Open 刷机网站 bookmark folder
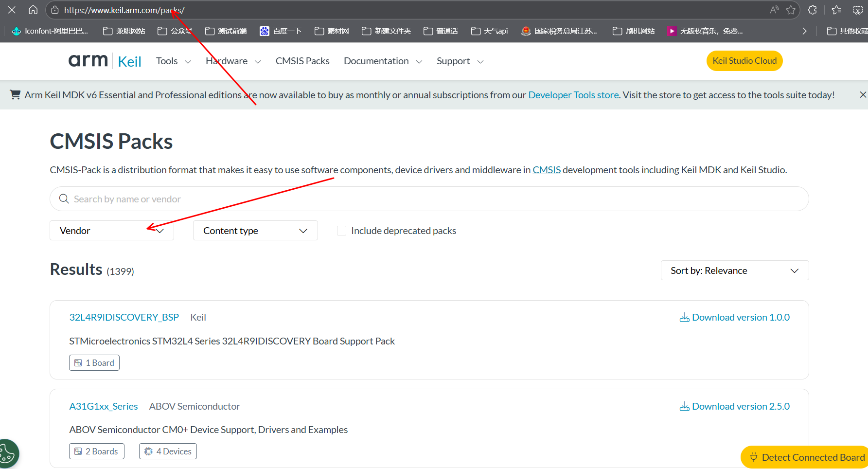 (634, 31)
